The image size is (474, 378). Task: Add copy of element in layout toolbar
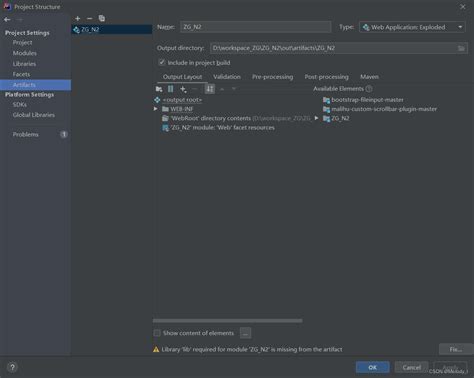click(x=183, y=89)
